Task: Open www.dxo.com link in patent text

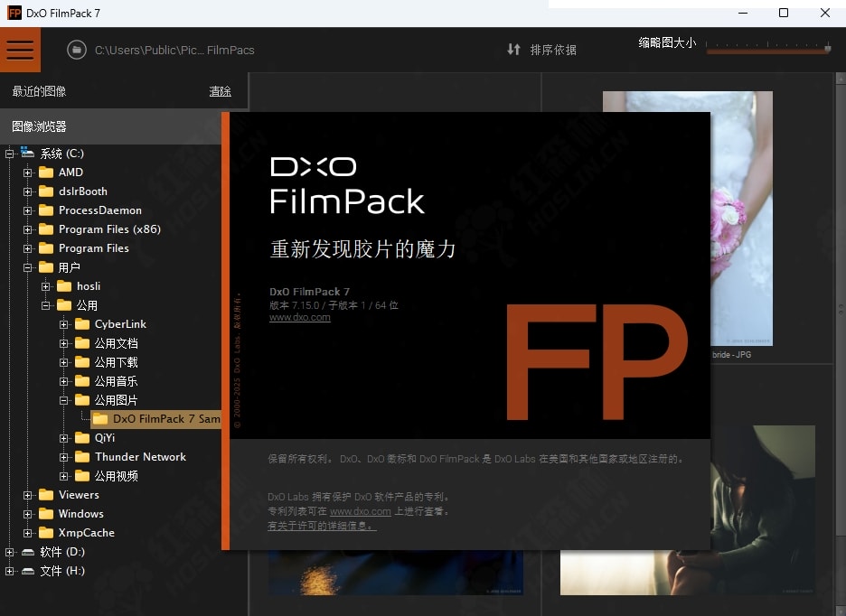Action: coord(361,511)
